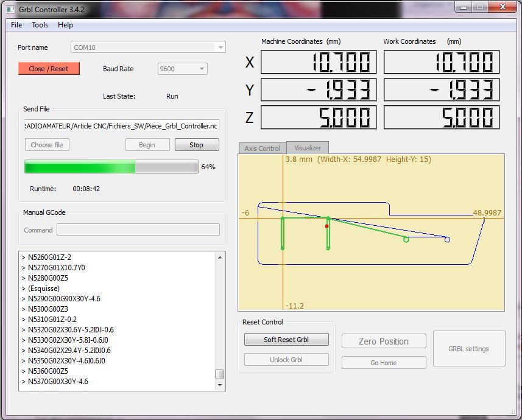The height and width of the screenshot is (420, 522).
Task: Click the Last State value Run
Action: click(x=172, y=96)
